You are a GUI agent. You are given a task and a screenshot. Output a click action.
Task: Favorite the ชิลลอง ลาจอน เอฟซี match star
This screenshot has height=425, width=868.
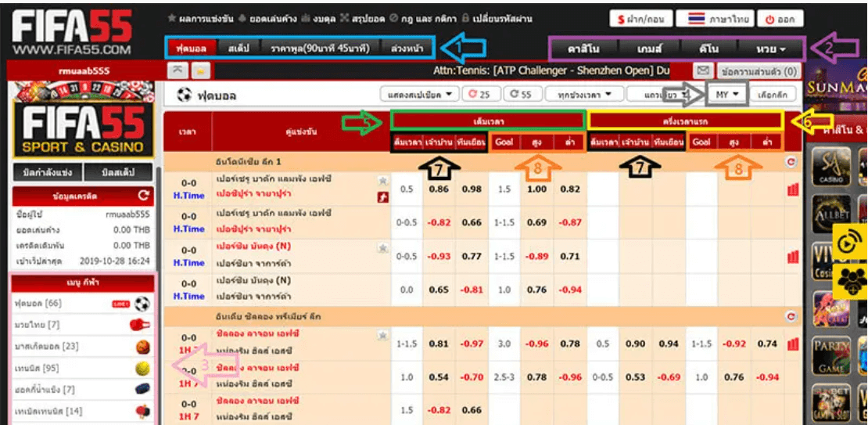coord(383,335)
